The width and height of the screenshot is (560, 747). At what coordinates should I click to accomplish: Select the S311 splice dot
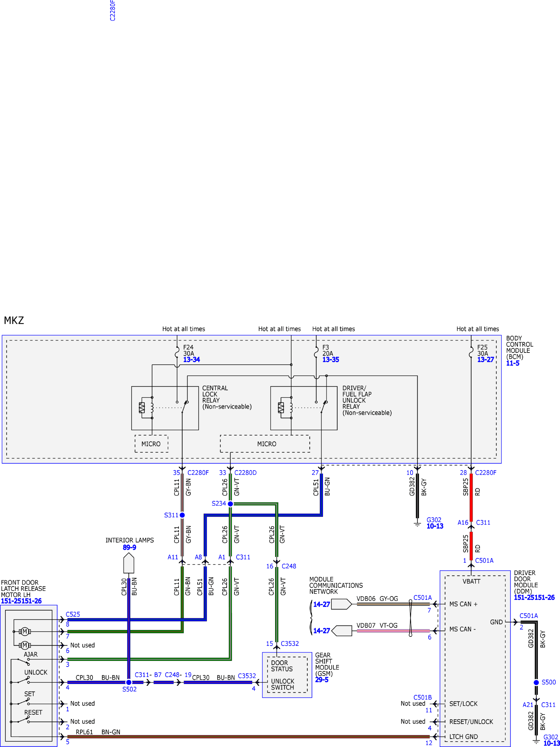click(182, 515)
